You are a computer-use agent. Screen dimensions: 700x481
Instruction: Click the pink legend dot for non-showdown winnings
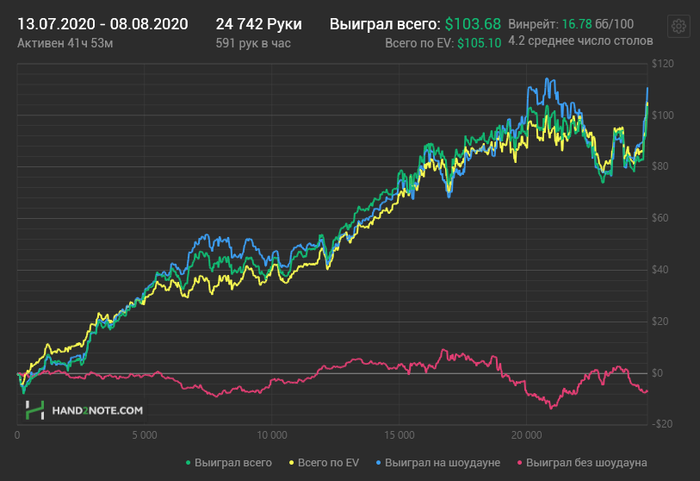coord(520,463)
